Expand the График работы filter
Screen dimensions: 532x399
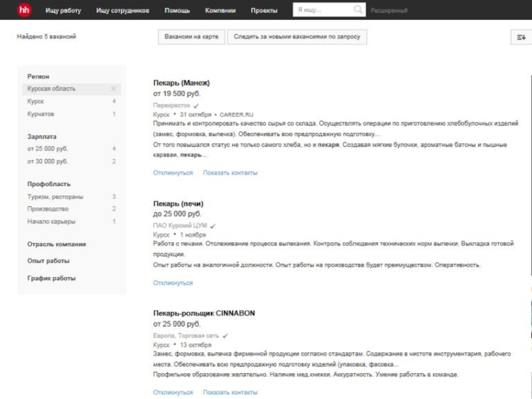(51, 279)
